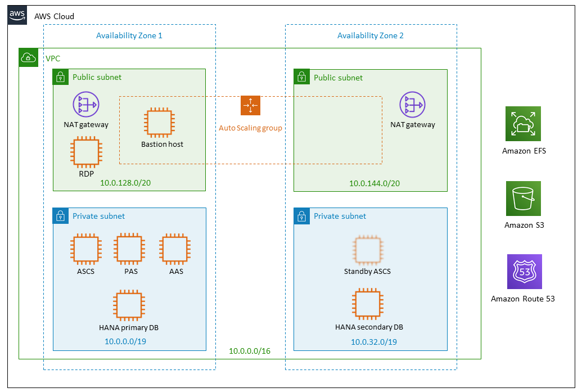Click the Availability Zone 2 label
Image resolution: width=582 pixels, height=392 pixels.
[370, 35]
